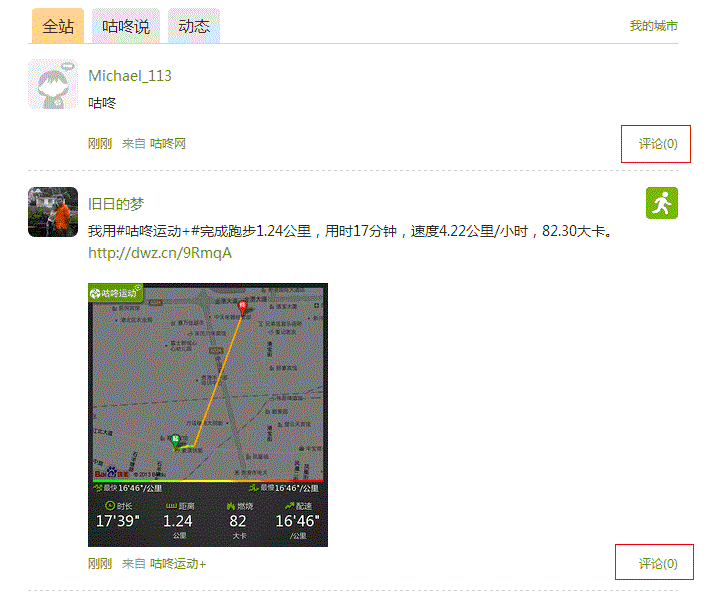This screenshot has height=599, width=709.
Task: Click the running summary text with 1.24公里
Action: pos(350,231)
